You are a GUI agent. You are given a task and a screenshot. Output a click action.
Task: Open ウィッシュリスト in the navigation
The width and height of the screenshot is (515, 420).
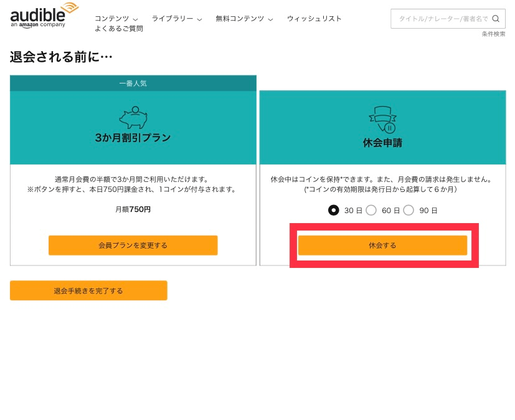[314, 19]
